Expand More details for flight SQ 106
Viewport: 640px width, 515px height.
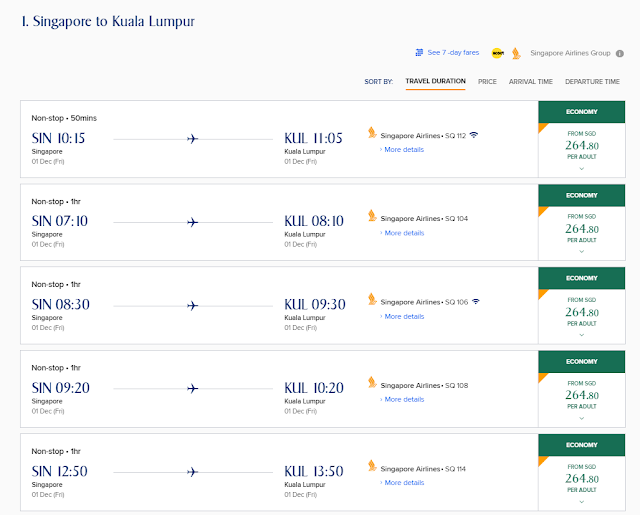pos(403,316)
